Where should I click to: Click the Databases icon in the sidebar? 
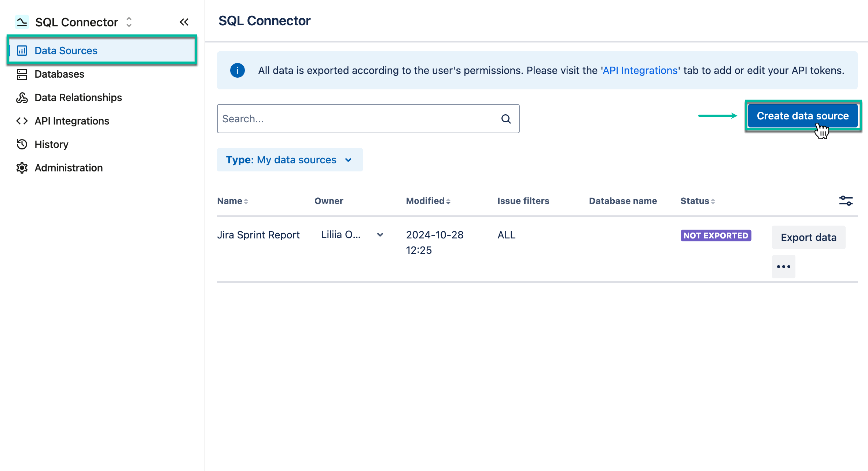(x=22, y=74)
